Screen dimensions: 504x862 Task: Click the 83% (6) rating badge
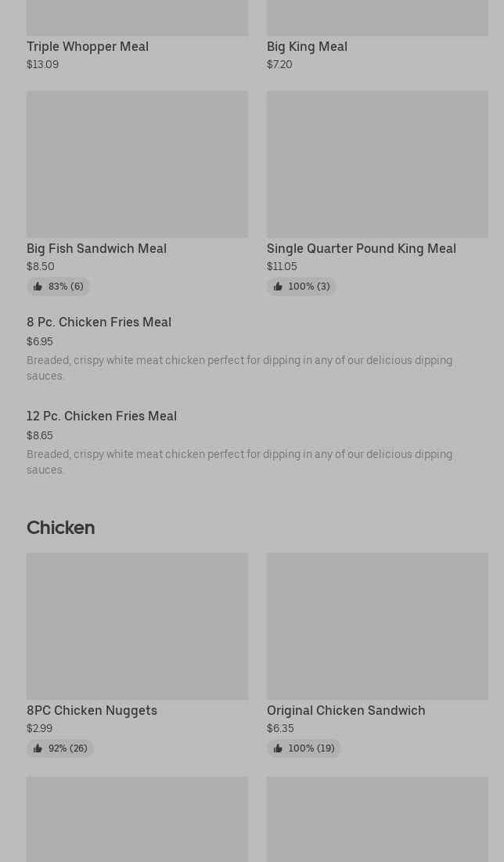[x=58, y=287]
